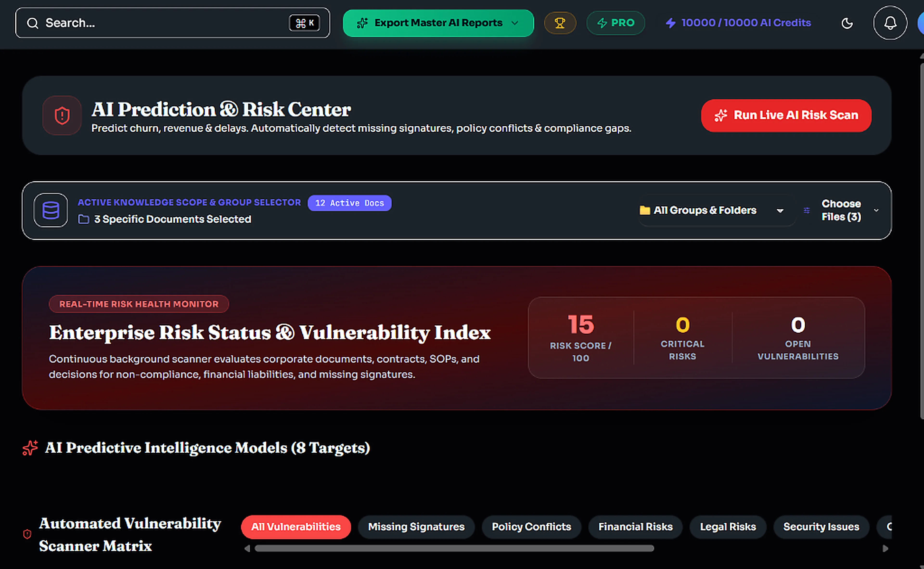Click the sparkle icon by AI Predictive Intelligence Models
The width and height of the screenshot is (924, 569).
[30, 448]
